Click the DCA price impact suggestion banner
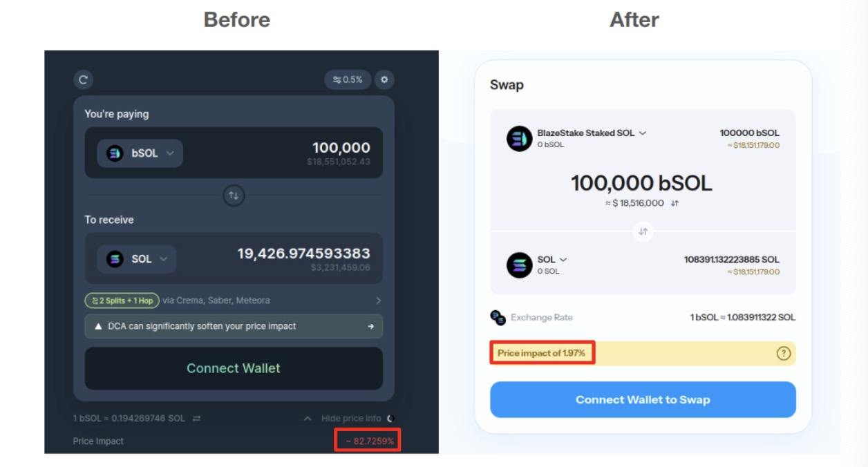The width and height of the screenshot is (868, 467). (234, 326)
